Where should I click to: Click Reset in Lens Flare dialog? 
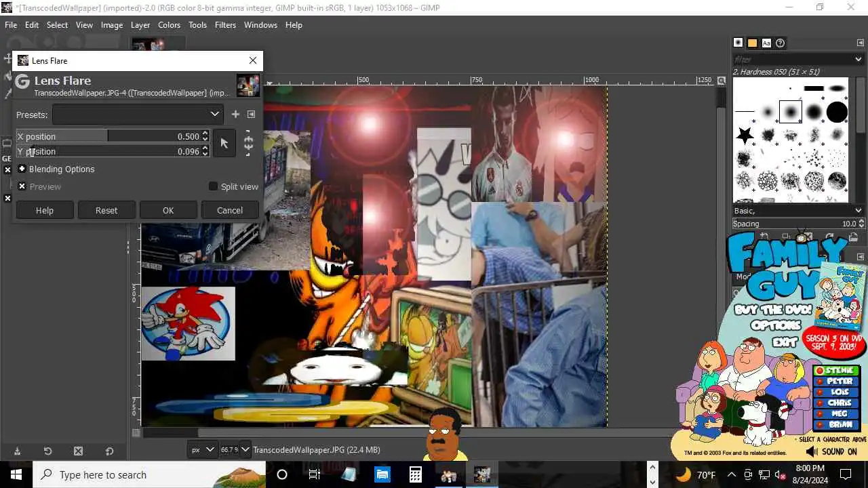pos(106,210)
